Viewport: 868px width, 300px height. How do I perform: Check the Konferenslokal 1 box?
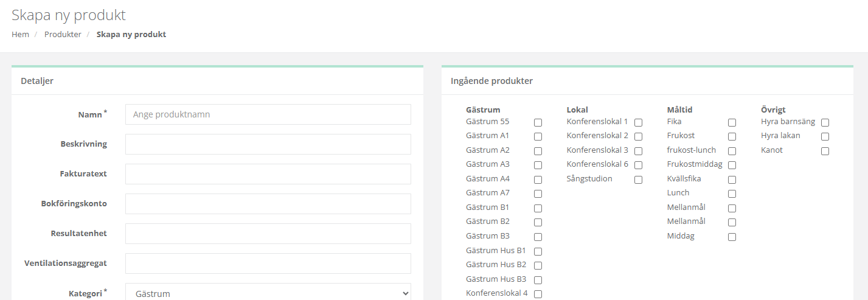pos(638,123)
